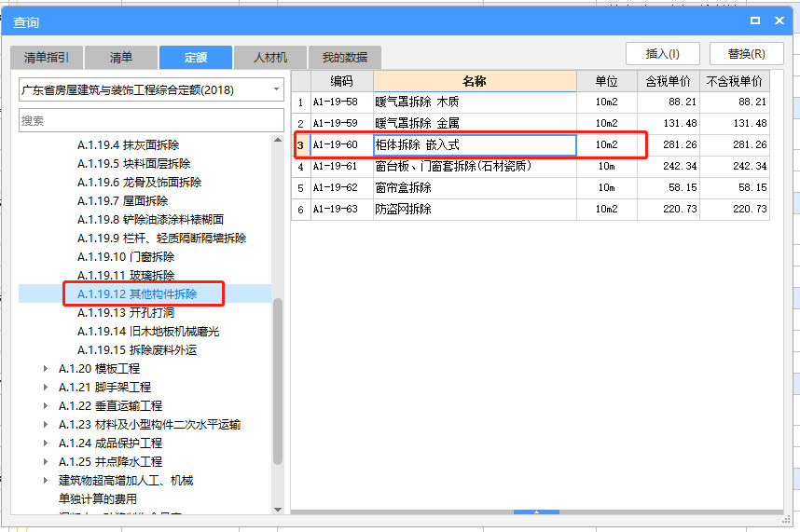The height and width of the screenshot is (532, 800).
Task: Click code cell A1-19-60
Action: (342, 144)
